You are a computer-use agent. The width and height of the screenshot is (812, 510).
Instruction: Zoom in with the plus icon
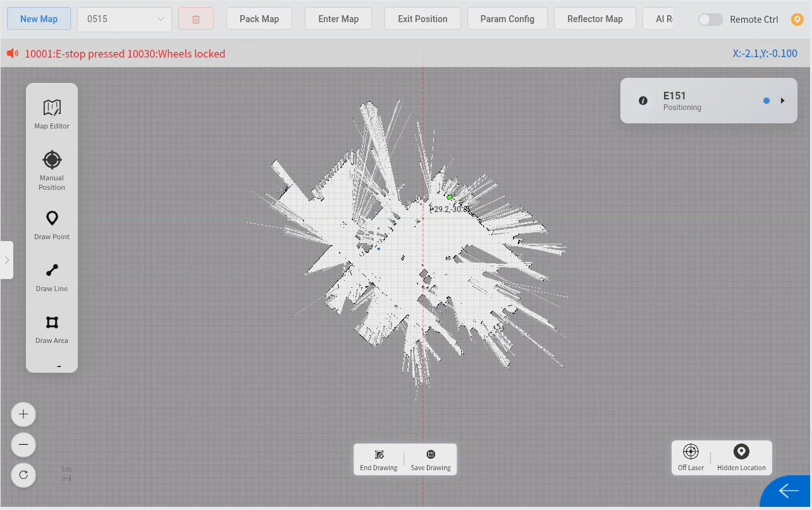tap(23, 414)
